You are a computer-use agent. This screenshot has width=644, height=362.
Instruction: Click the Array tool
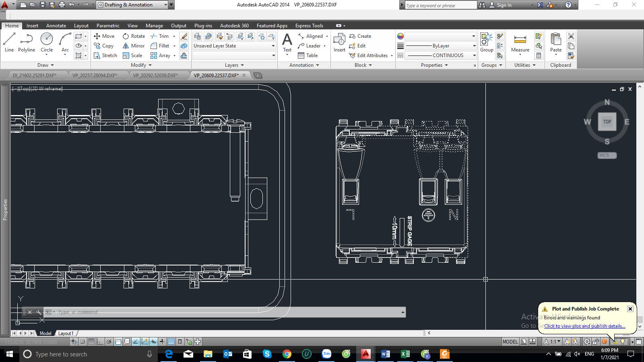tap(160, 56)
